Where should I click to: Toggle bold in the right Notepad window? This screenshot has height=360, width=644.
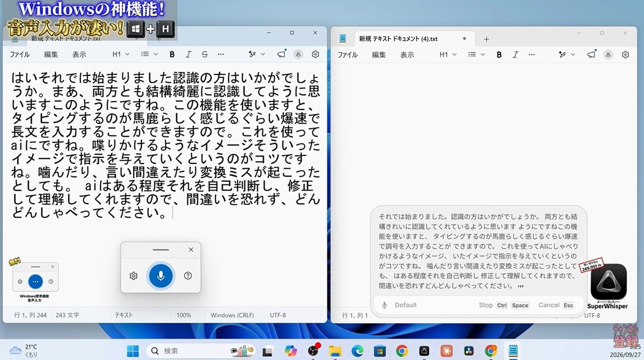coord(499,54)
